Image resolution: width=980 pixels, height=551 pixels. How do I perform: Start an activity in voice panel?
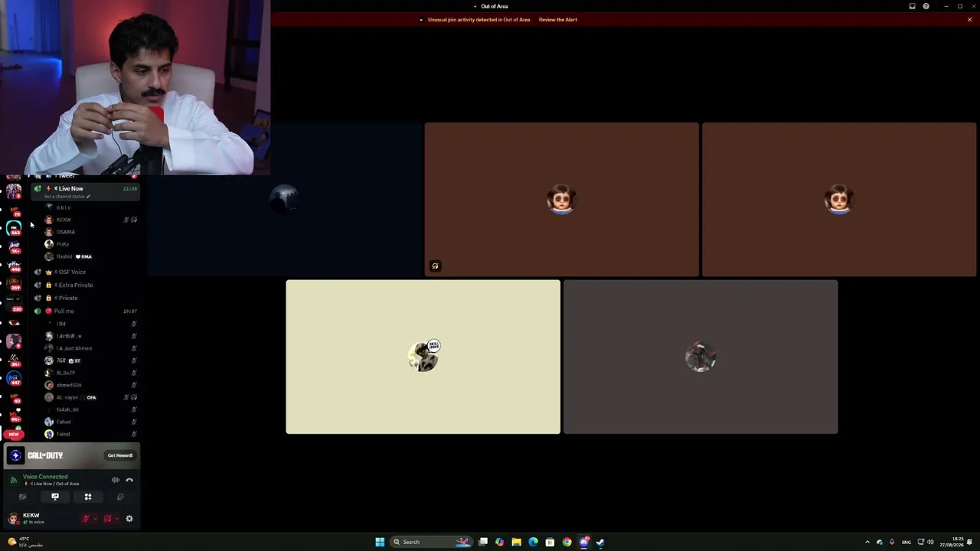point(88,497)
